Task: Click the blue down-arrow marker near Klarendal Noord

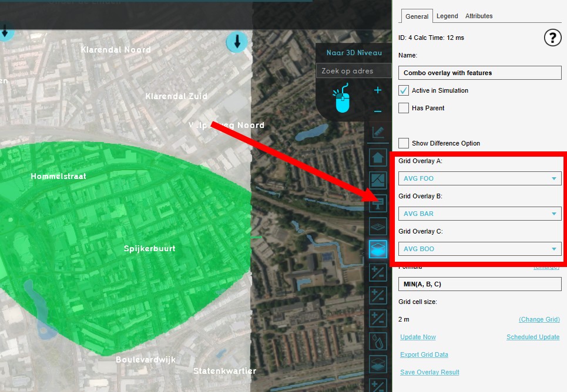Action: [237, 42]
